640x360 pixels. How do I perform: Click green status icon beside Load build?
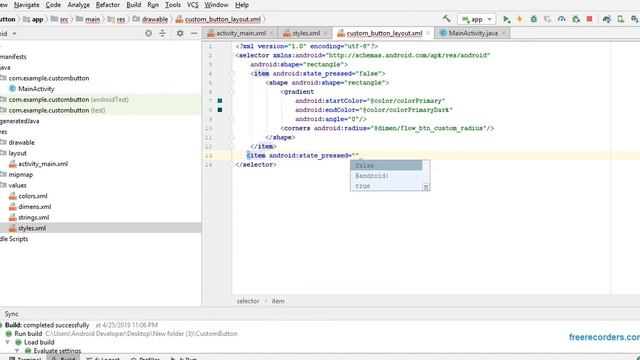18,342
